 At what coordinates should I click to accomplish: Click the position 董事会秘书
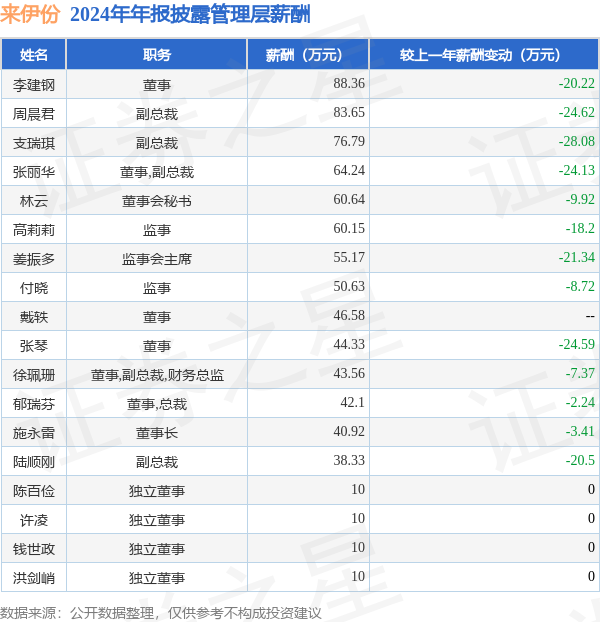pyautogui.click(x=157, y=201)
